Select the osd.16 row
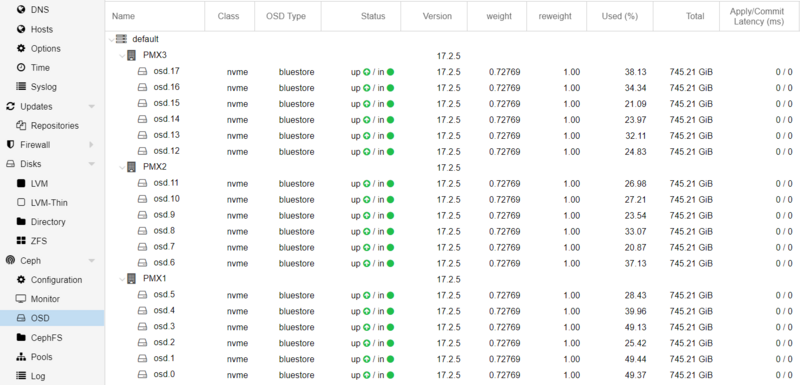The height and width of the screenshot is (385, 800). point(453,88)
